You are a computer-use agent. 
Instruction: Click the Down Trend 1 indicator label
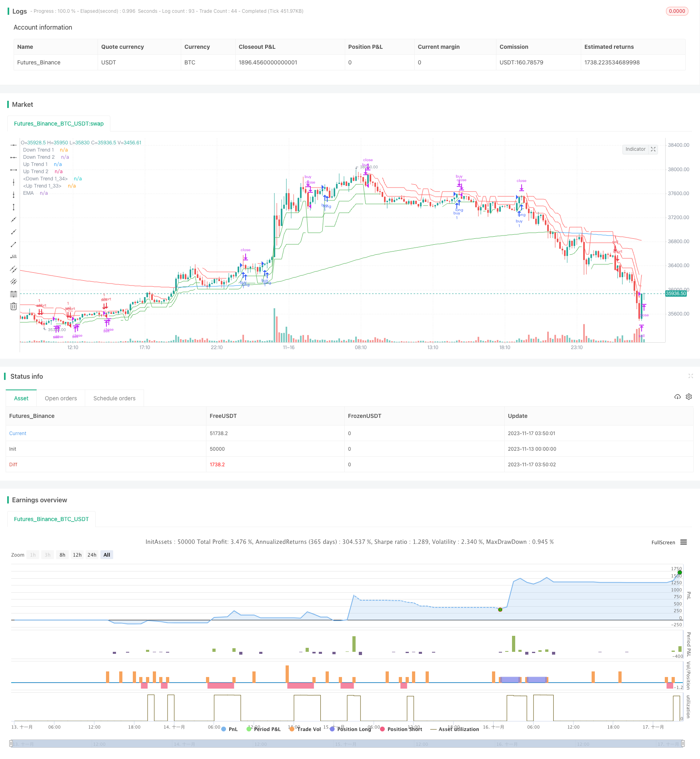pos(38,150)
